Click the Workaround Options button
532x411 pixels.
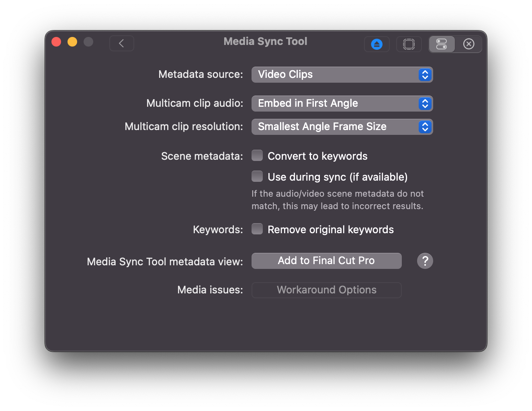pos(326,290)
